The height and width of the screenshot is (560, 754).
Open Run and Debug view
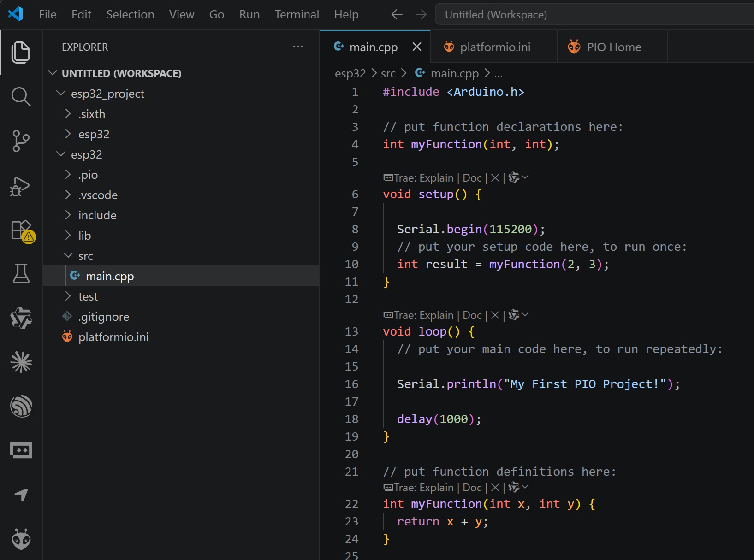21,186
